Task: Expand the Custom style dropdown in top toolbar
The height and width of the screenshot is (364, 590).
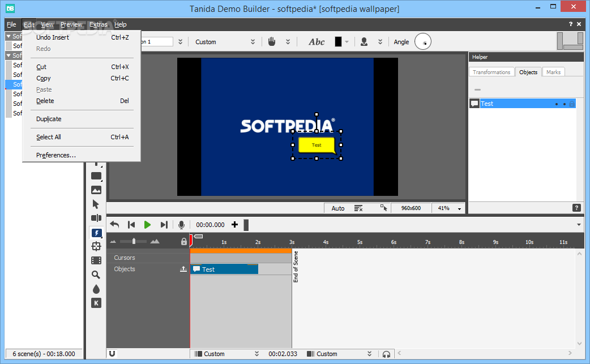Action: click(253, 42)
